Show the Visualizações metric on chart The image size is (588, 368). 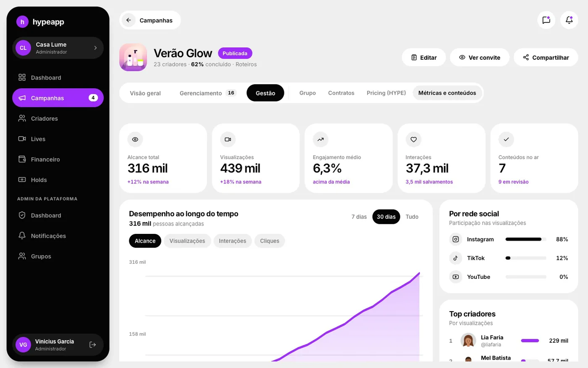(187, 241)
